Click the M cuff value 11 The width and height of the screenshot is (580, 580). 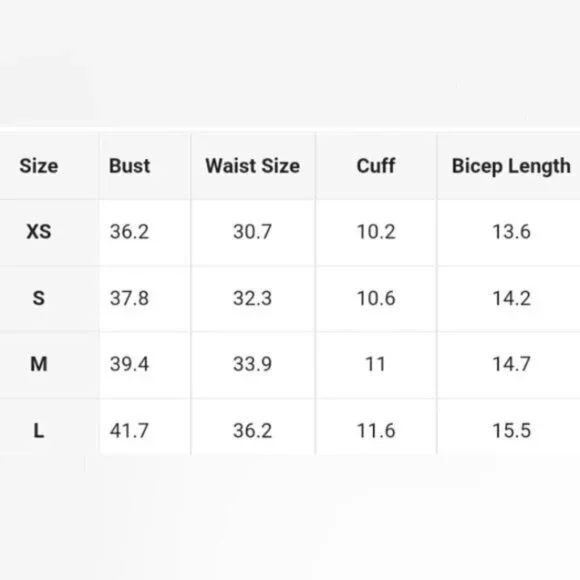point(376,364)
